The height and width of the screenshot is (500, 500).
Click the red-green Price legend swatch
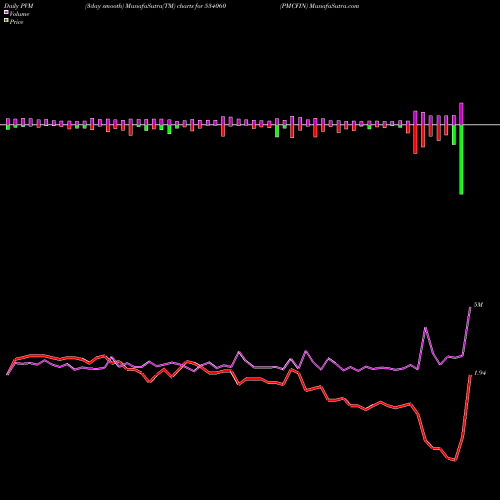click(x=6, y=21)
